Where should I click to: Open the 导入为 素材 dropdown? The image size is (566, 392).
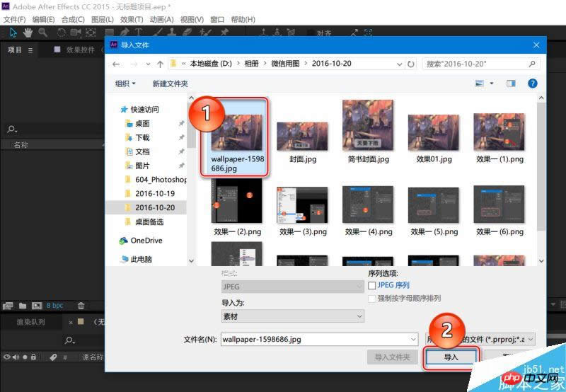(292, 316)
